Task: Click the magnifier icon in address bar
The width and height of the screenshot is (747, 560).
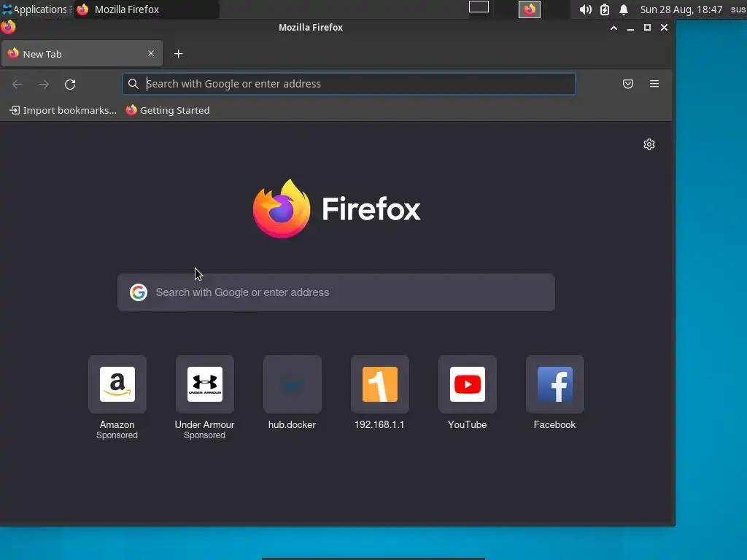Action: [x=133, y=84]
